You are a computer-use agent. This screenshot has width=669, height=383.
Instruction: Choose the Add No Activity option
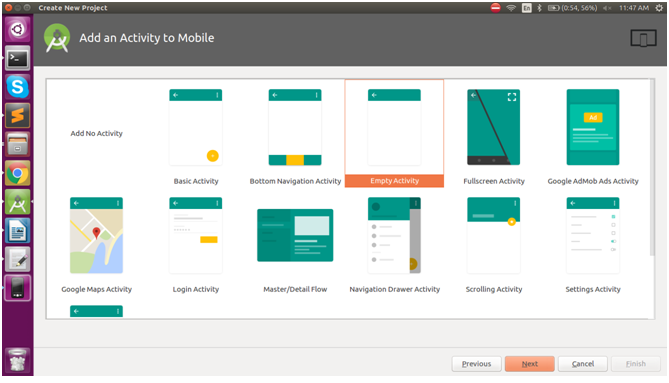(x=96, y=133)
